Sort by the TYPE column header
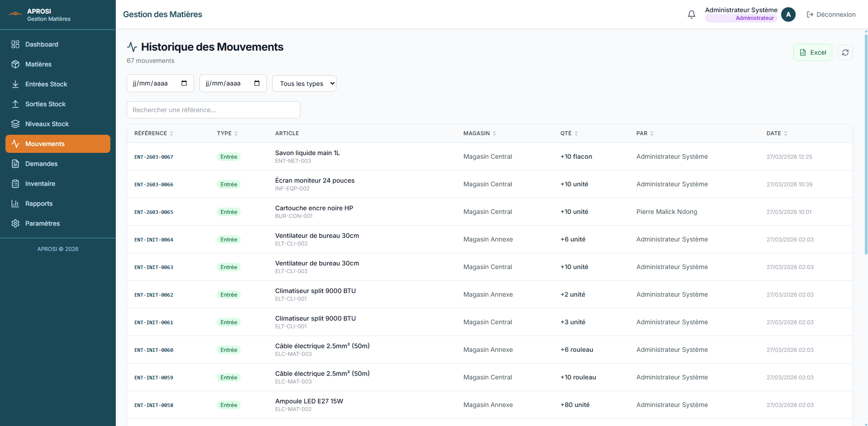 [228, 133]
